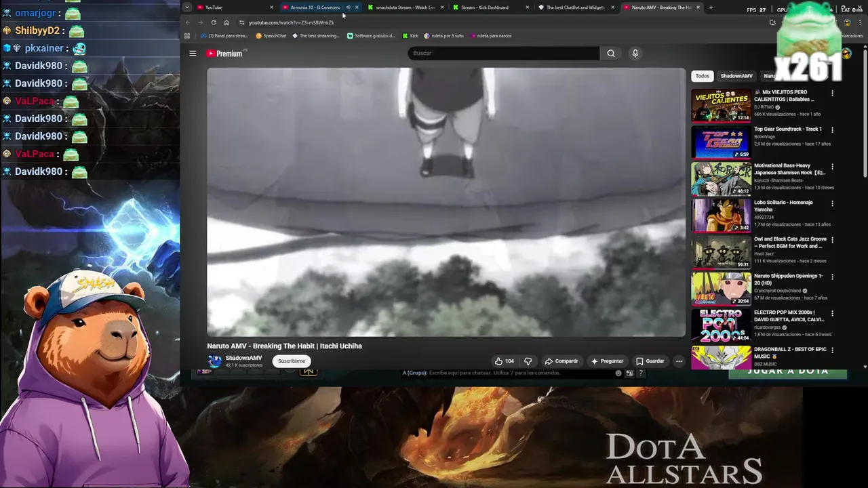Select the ShadownAMV filter chip

(x=736, y=76)
